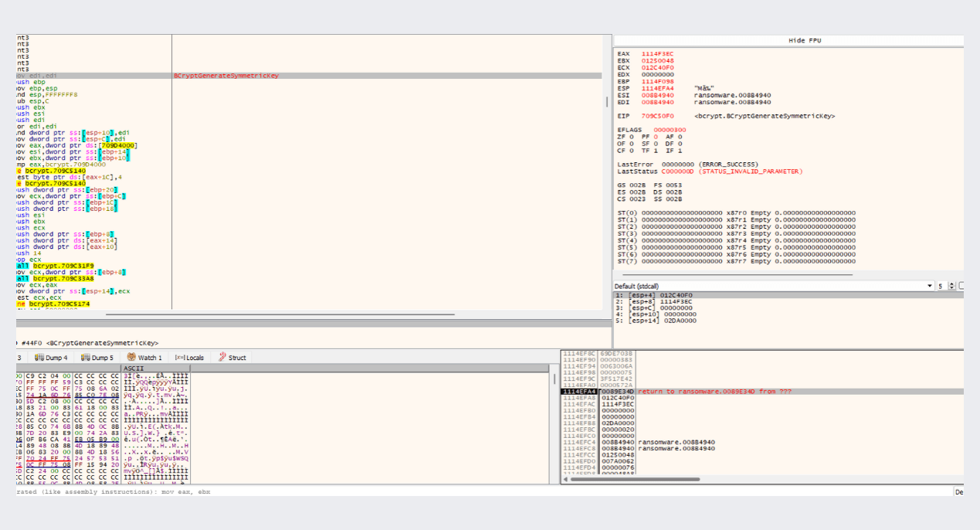
Task: Open the Locals tab
Action: [x=189, y=358]
